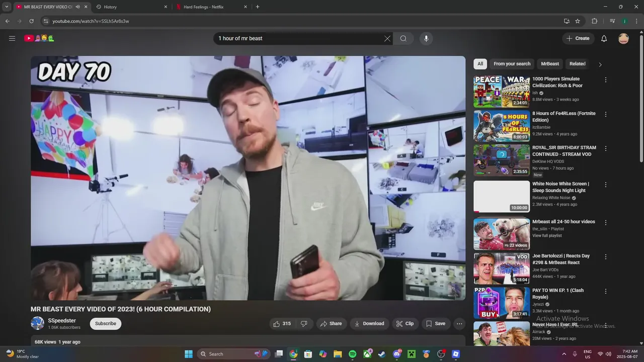Screen dimensions: 644x362
Task: Go back in browser history
Action: point(7,21)
